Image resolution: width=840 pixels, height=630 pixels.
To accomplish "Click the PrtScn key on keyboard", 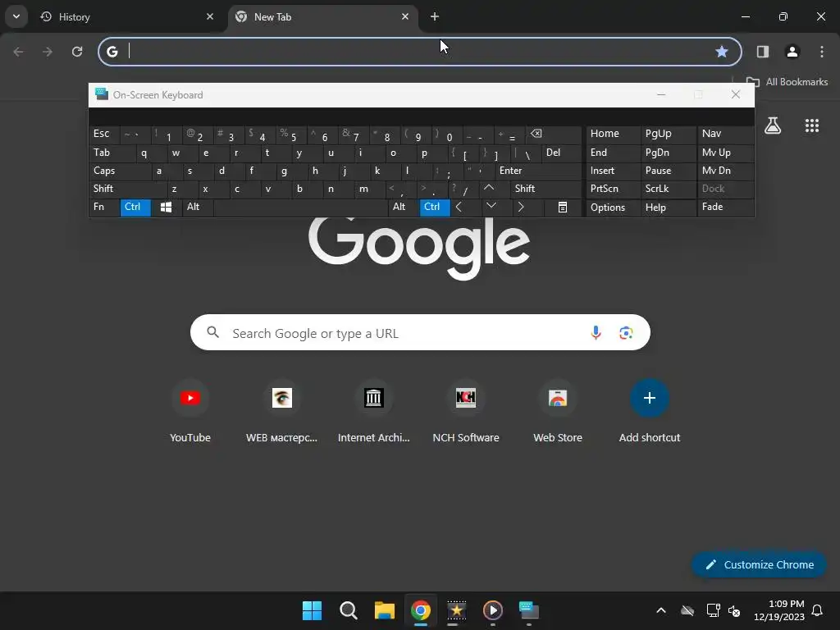I will click(613, 189).
